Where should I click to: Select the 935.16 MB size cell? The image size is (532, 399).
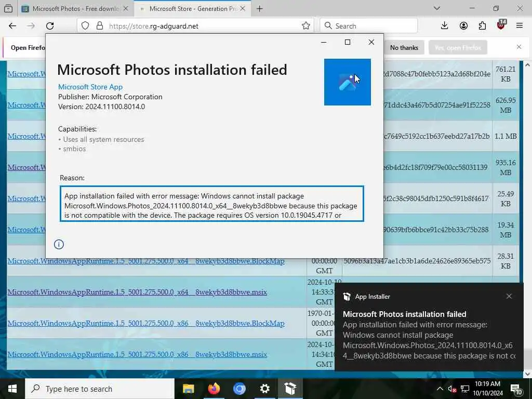pyautogui.click(x=506, y=168)
